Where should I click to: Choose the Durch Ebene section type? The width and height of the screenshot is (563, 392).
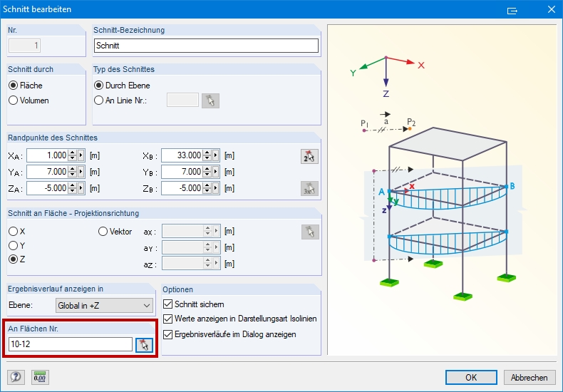click(98, 86)
